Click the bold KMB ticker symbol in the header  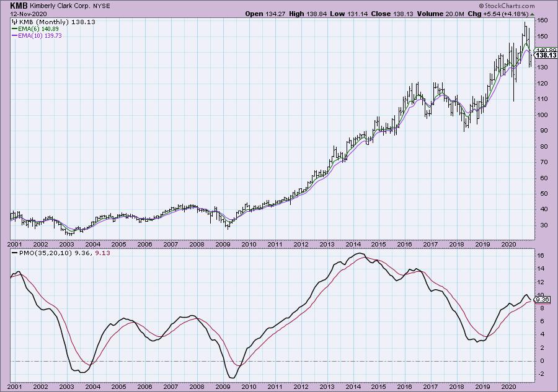click(19, 6)
